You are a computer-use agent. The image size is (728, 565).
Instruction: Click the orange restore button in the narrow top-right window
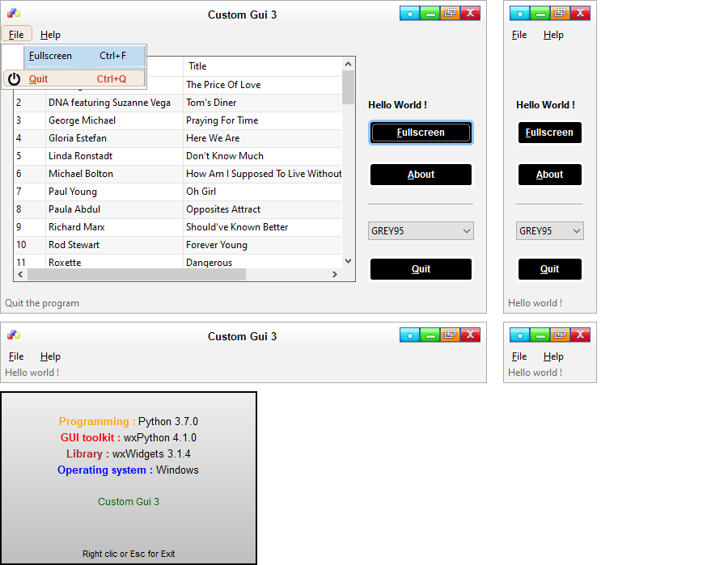(560, 13)
